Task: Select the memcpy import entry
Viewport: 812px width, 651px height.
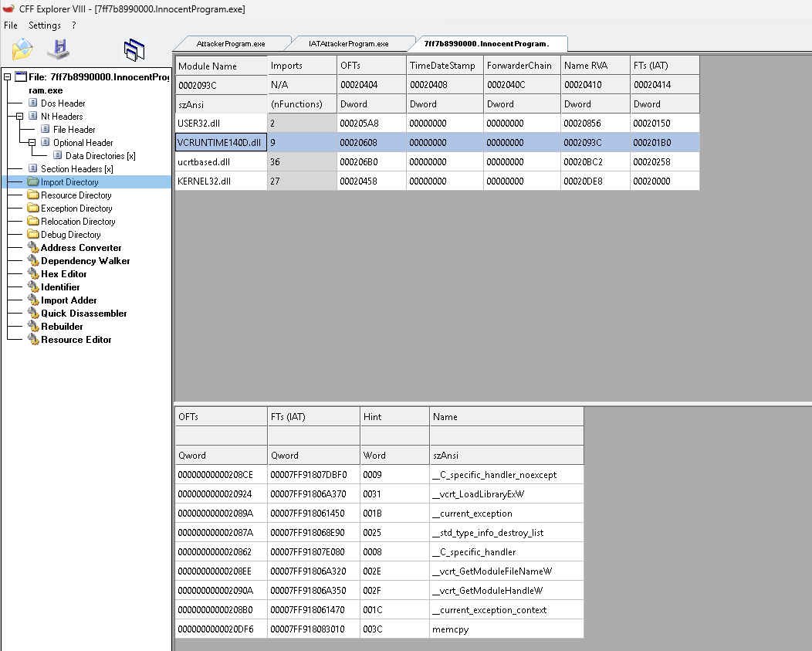Action: pos(379,629)
